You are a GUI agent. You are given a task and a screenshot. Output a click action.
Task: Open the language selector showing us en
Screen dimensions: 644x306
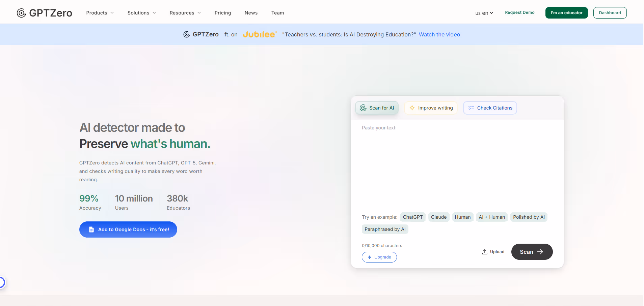(483, 13)
